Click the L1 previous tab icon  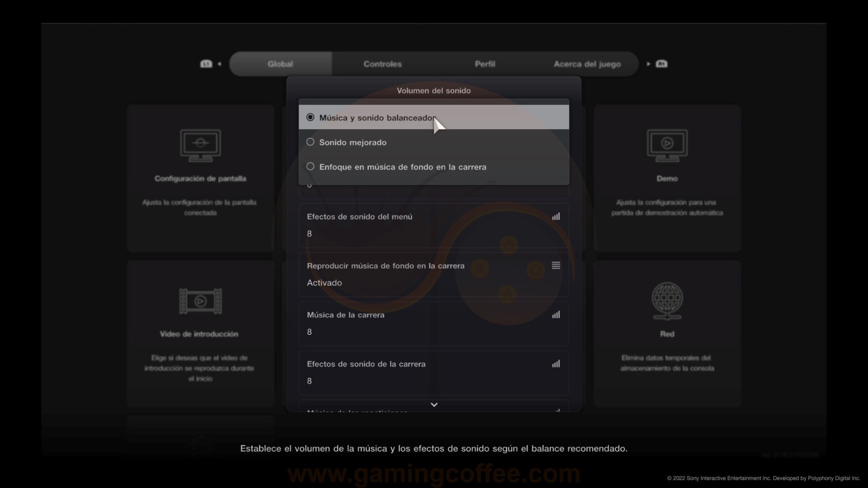click(206, 64)
